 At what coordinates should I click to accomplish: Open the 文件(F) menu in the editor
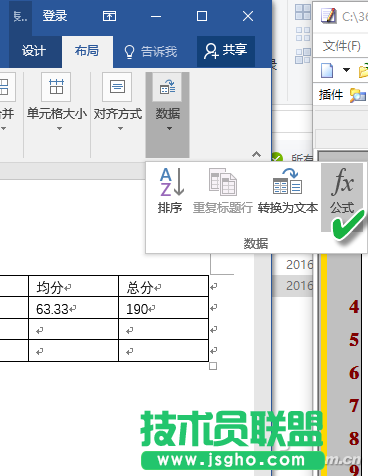pyautogui.click(x=341, y=46)
